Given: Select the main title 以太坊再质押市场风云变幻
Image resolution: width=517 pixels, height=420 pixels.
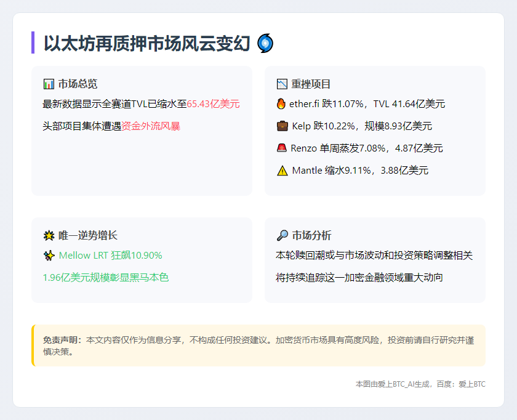Looking at the screenshot, I should coord(147,43).
